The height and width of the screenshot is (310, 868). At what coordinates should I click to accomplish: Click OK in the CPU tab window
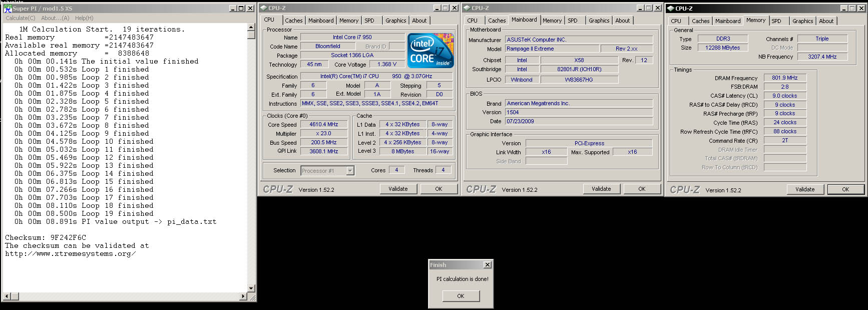click(x=439, y=189)
